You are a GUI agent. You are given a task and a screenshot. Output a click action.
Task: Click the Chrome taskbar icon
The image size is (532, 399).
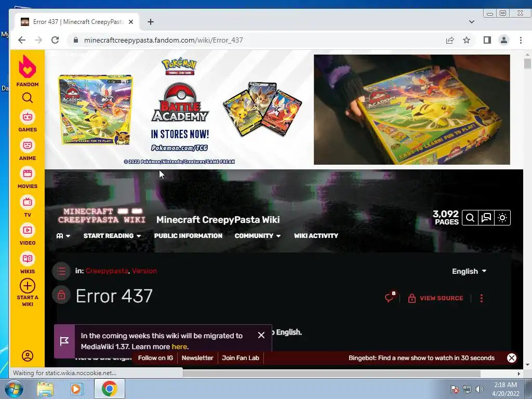(x=109, y=389)
